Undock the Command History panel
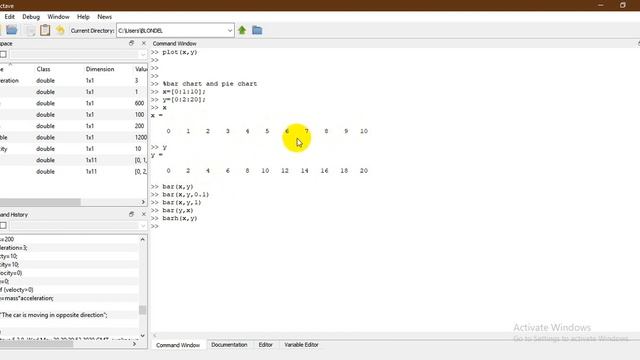Image resolution: width=640 pixels, height=360 pixels. (131, 214)
